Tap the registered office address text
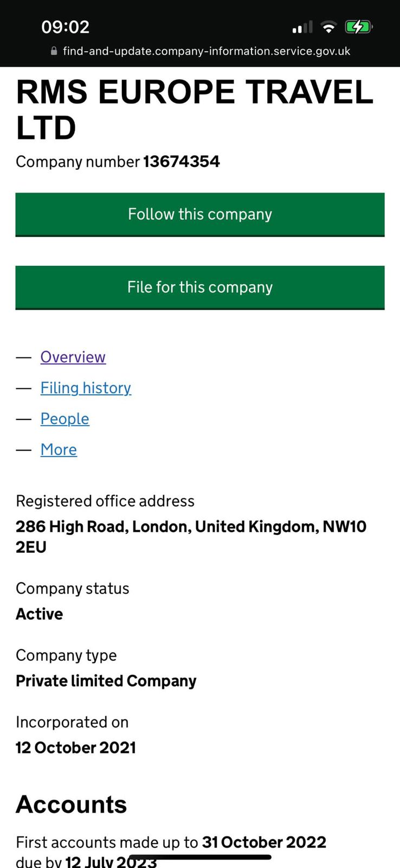The height and width of the screenshot is (868, 400). (191, 537)
